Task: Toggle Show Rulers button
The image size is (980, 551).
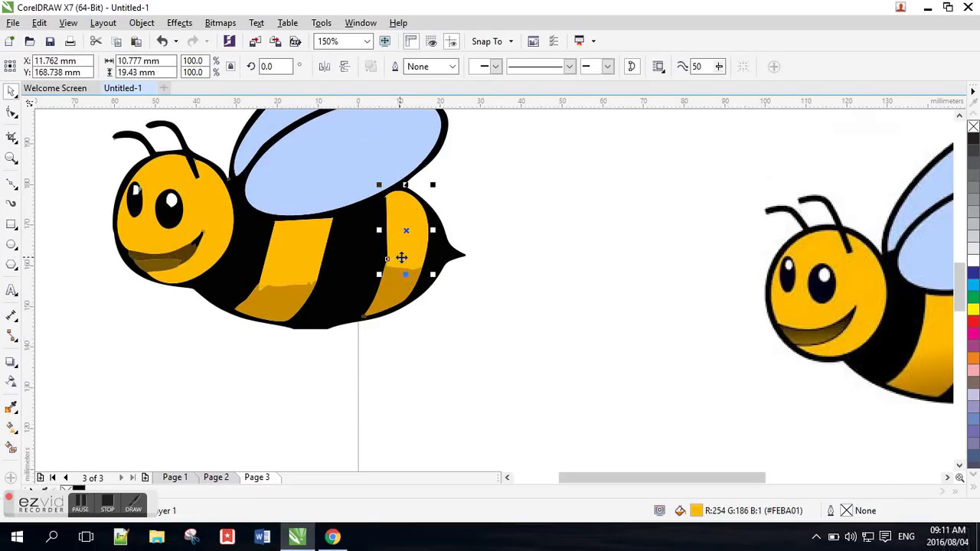Action: (x=411, y=41)
